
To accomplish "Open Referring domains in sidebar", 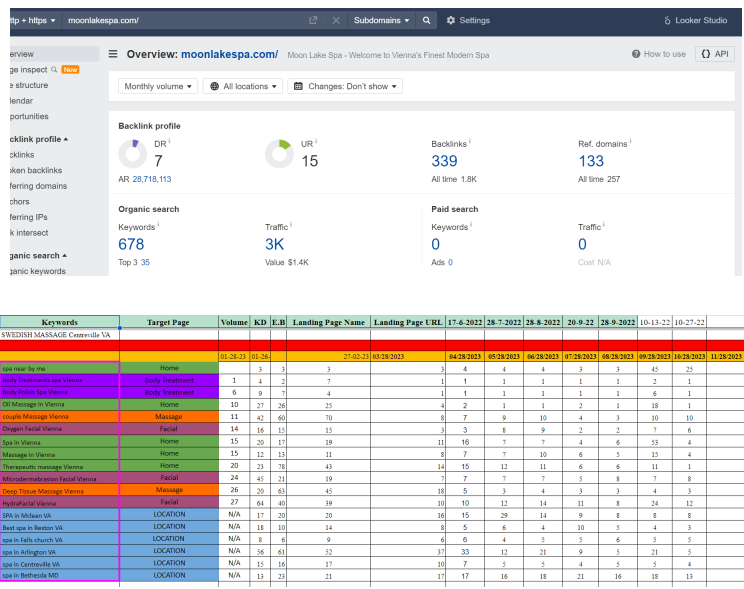I will tap(38, 186).
